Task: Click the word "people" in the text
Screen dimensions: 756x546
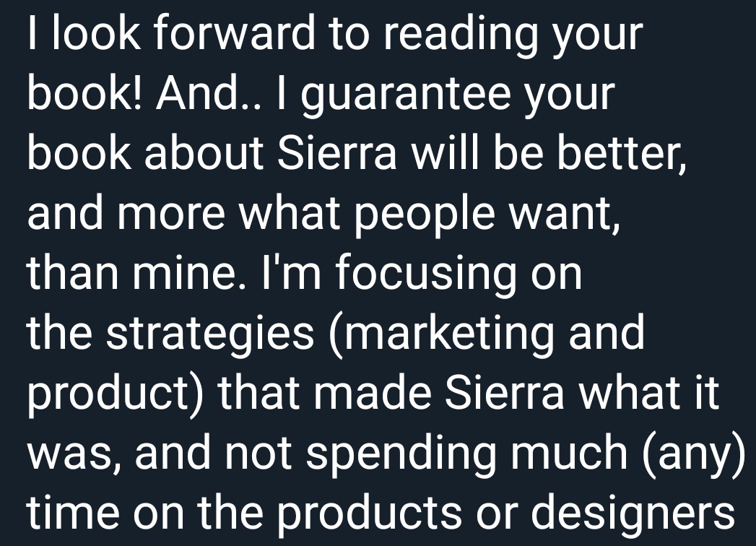Action: tap(425, 217)
